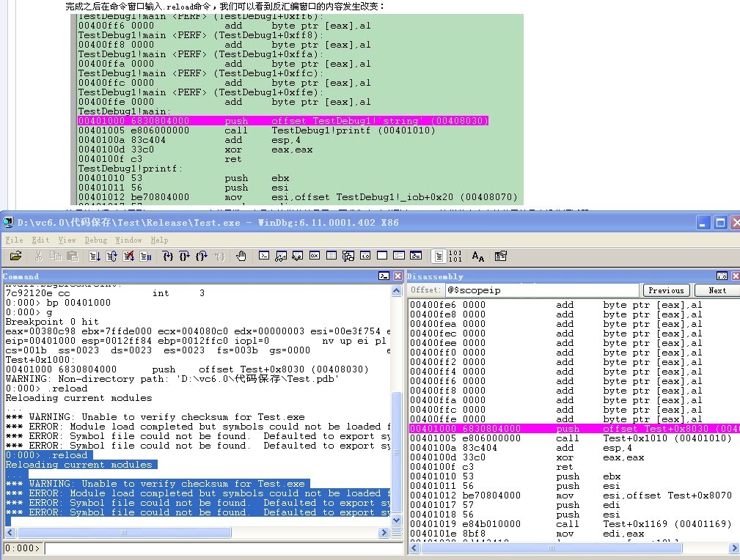Click the 'ret' instruction line at 0040100f in Disassembly
The image size is (740, 560).
click(491, 467)
